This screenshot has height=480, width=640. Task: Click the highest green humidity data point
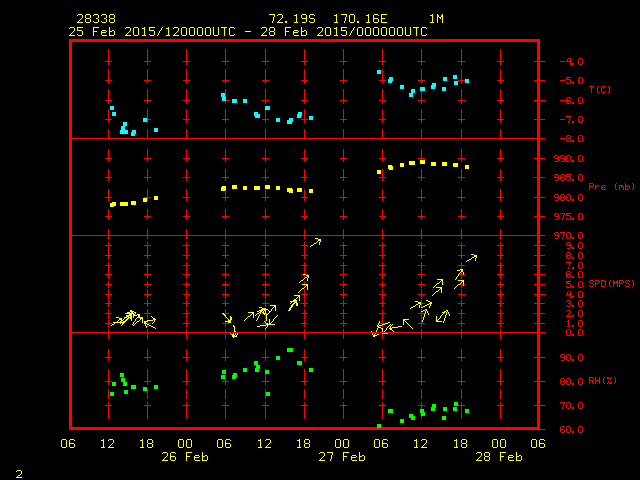pyautogui.click(x=290, y=350)
